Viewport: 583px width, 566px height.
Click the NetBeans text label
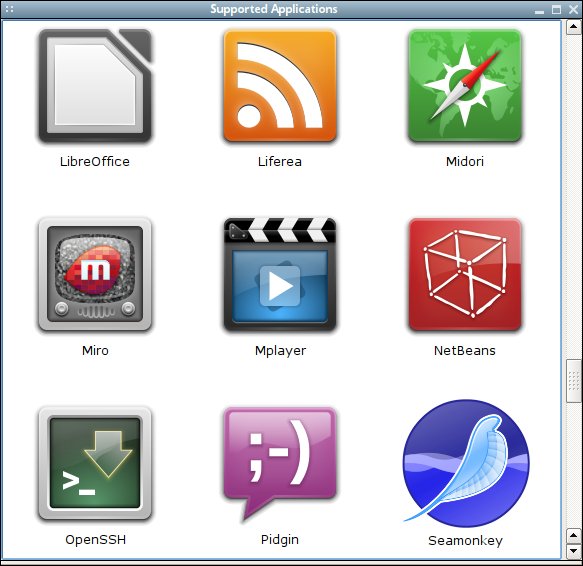(465, 351)
